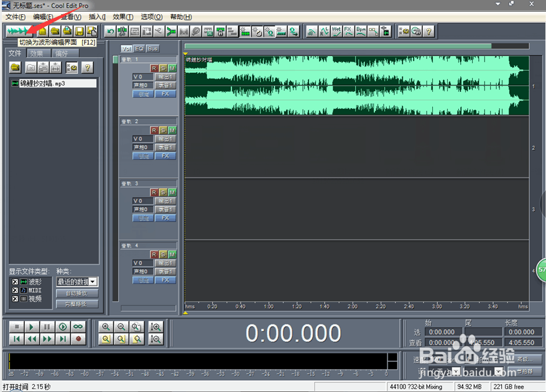The height and width of the screenshot is (392, 546).
Task: Solo track 1 with S button
Action: 163,68
